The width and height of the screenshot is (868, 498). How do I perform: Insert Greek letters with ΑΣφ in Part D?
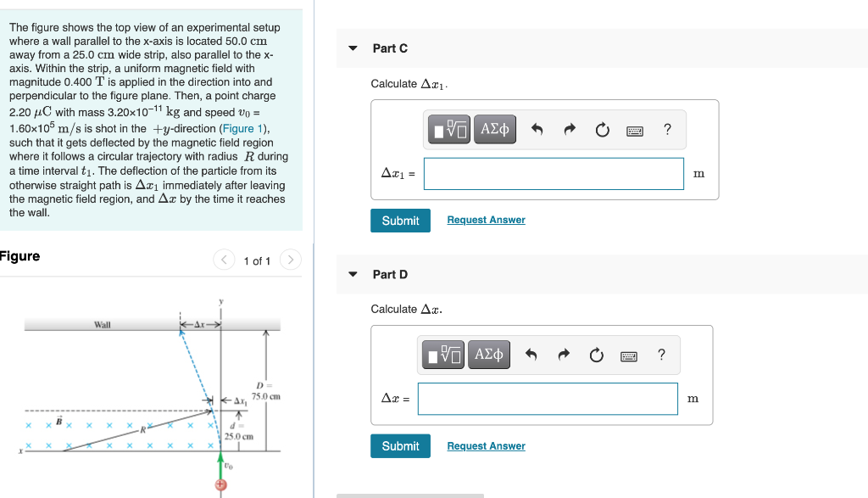pos(489,355)
